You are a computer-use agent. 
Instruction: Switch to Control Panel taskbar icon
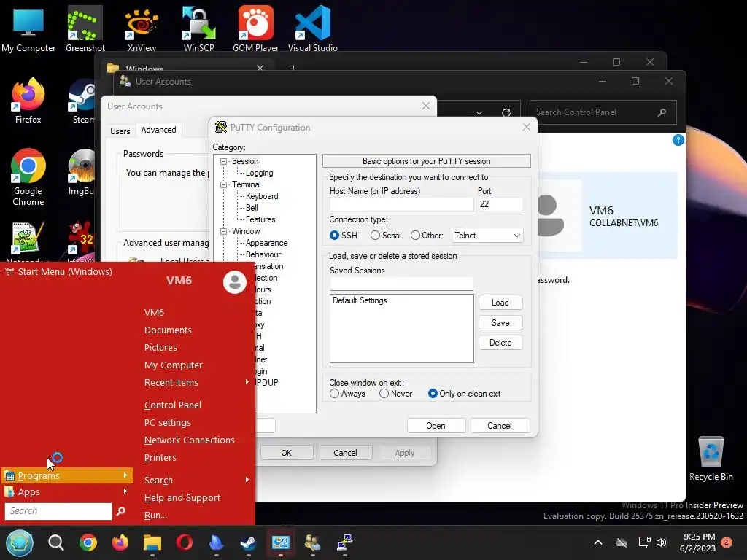coord(281,542)
